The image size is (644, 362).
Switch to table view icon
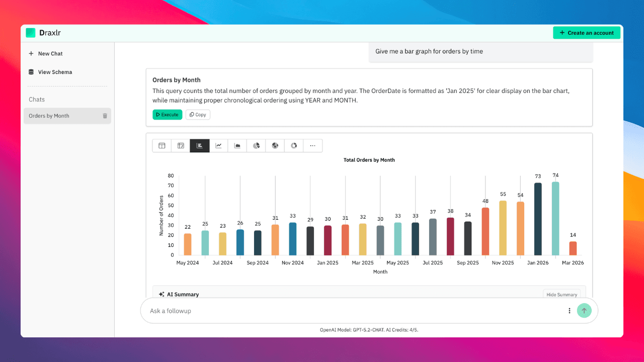(162, 146)
